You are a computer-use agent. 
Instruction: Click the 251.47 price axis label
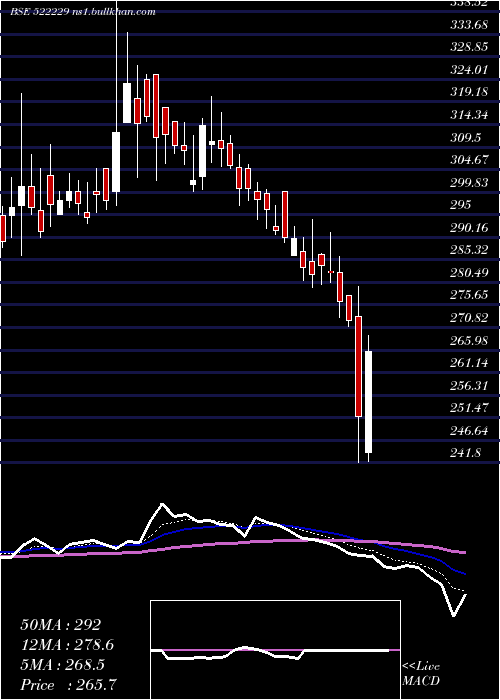(468, 408)
